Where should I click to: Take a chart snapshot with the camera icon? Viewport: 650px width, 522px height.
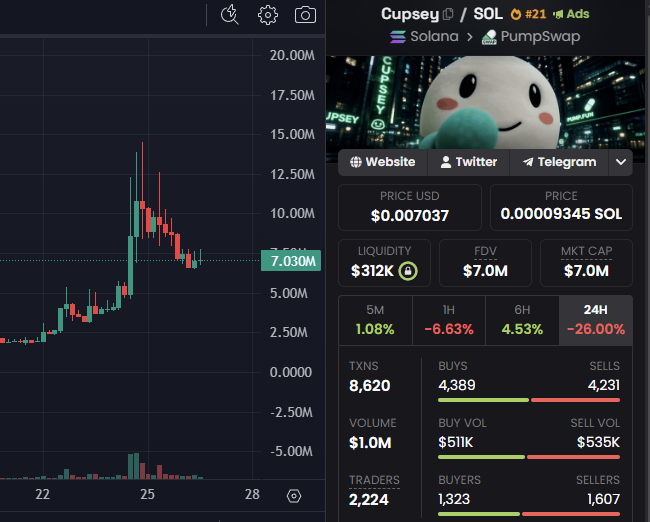tap(306, 15)
